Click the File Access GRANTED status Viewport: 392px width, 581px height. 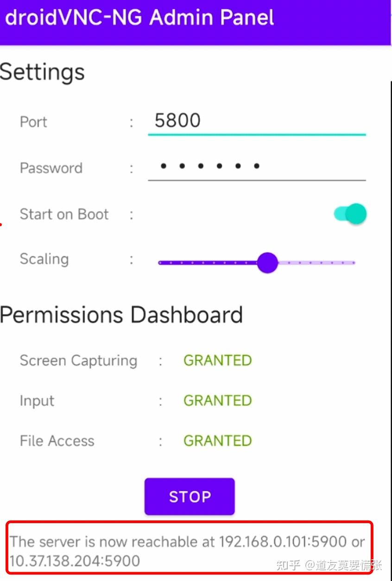(217, 441)
